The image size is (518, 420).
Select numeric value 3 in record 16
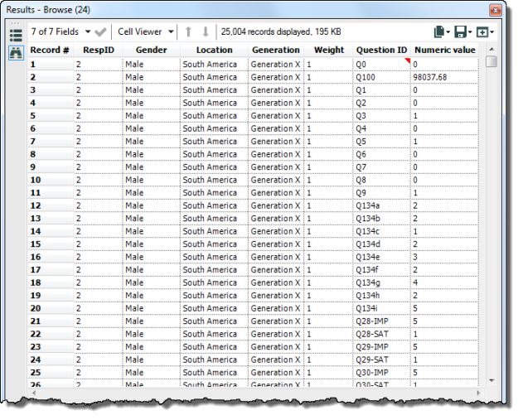(x=445, y=257)
